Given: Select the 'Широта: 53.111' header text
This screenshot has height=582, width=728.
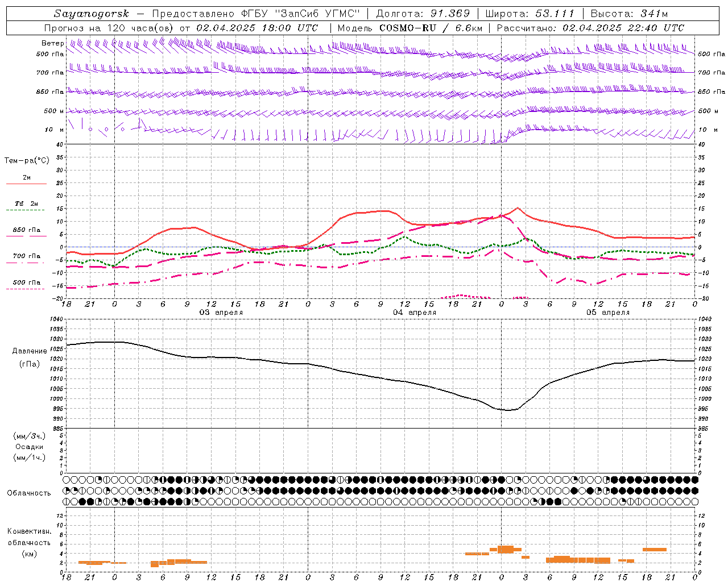Looking at the screenshot, I should [530, 14].
